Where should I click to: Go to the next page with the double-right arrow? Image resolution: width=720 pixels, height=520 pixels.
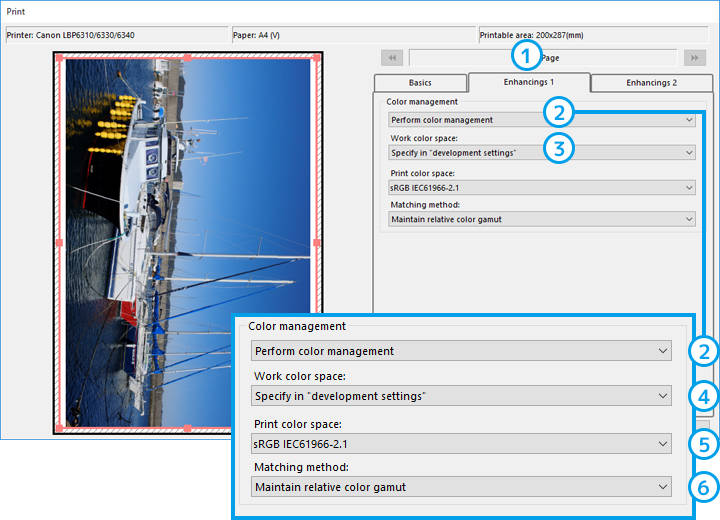click(694, 58)
